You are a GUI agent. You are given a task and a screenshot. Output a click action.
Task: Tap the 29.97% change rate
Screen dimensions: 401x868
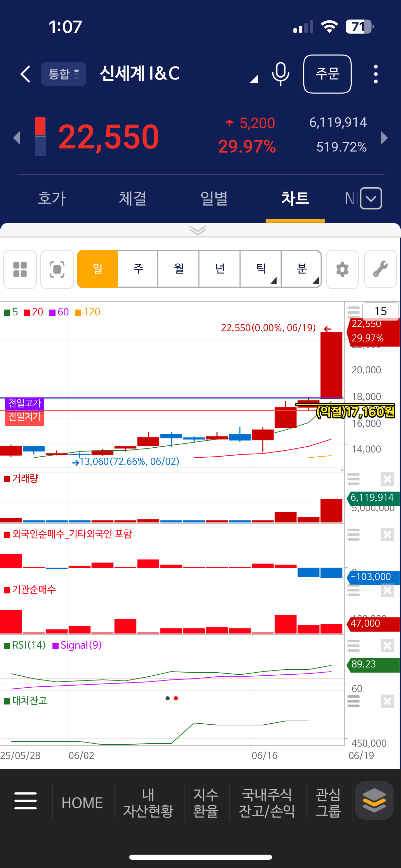pos(247,147)
